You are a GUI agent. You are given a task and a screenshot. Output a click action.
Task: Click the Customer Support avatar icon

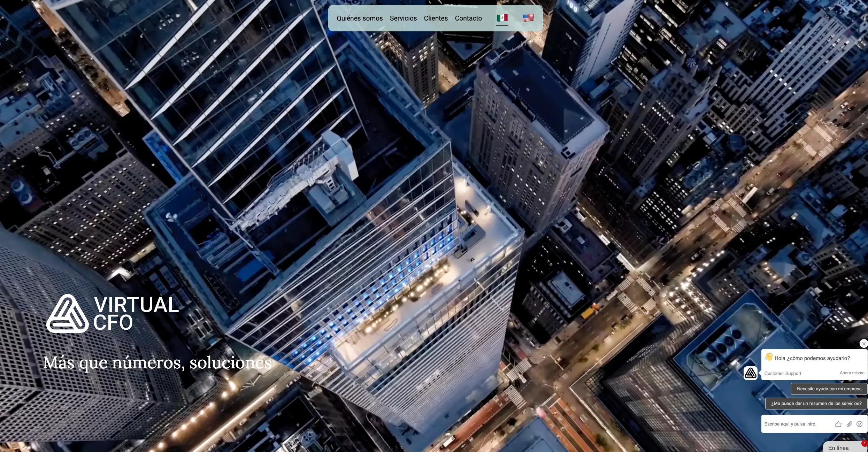pos(750,373)
